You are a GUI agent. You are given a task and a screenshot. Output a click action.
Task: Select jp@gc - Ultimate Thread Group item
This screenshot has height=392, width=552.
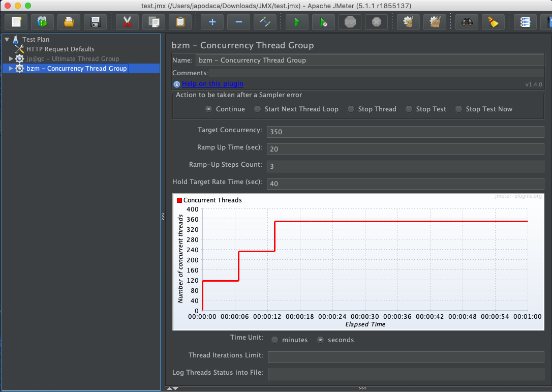pyautogui.click(x=73, y=59)
